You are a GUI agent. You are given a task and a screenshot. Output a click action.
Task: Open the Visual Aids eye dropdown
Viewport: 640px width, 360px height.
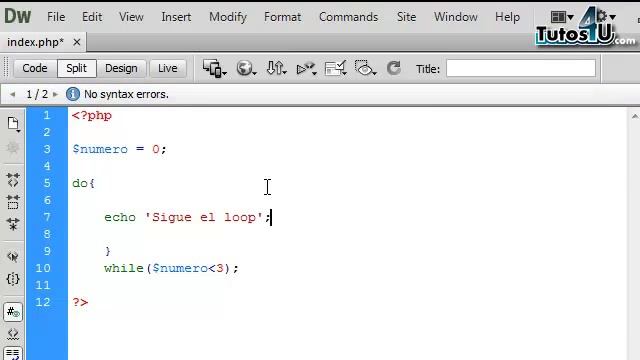(x=365, y=68)
